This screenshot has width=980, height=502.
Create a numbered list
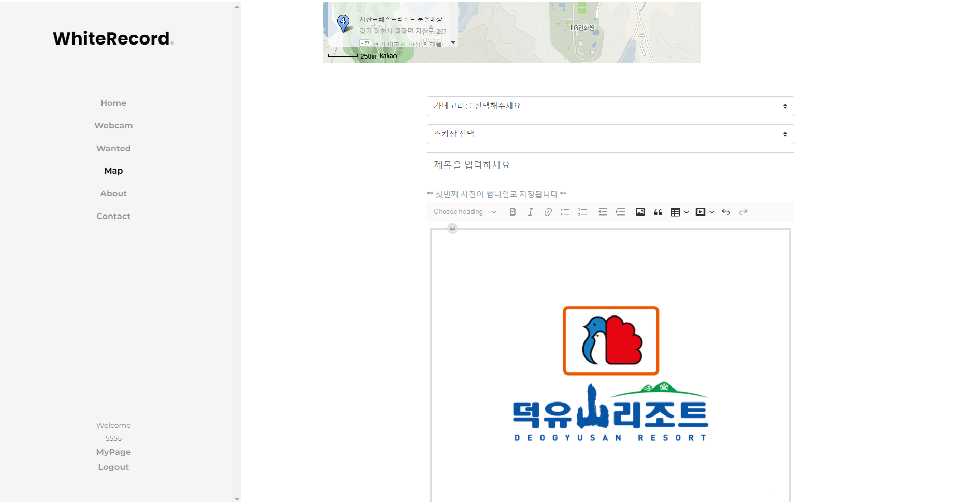pyautogui.click(x=582, y=212)
